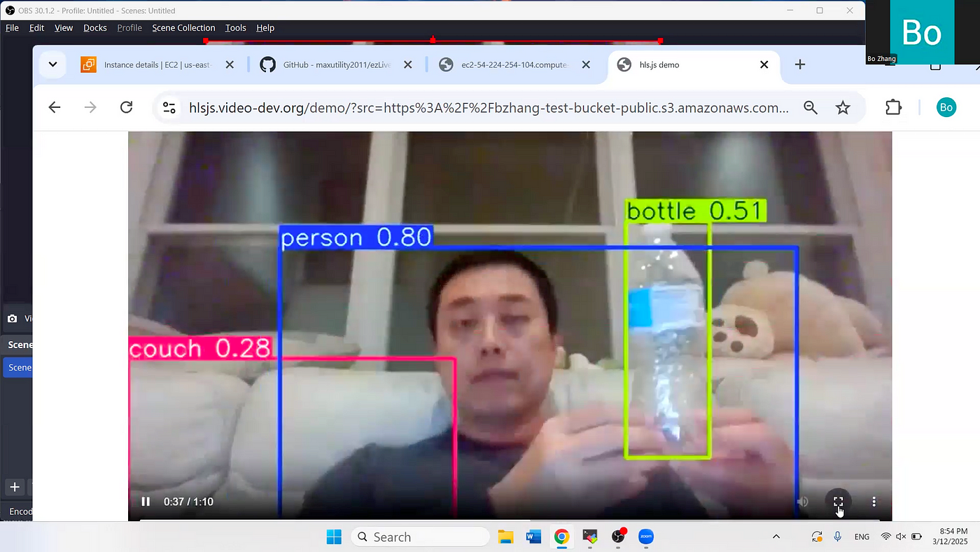The height and width of the screenshot is (552, 980).
Task: Click the microphone tray icon
Action: [x=837, y=537]
